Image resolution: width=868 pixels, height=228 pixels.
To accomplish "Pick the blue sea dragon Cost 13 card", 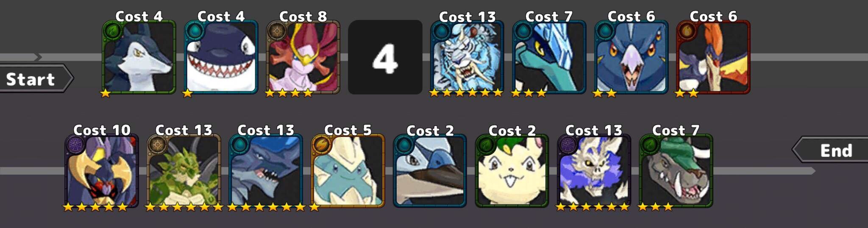I will [266, 171].
